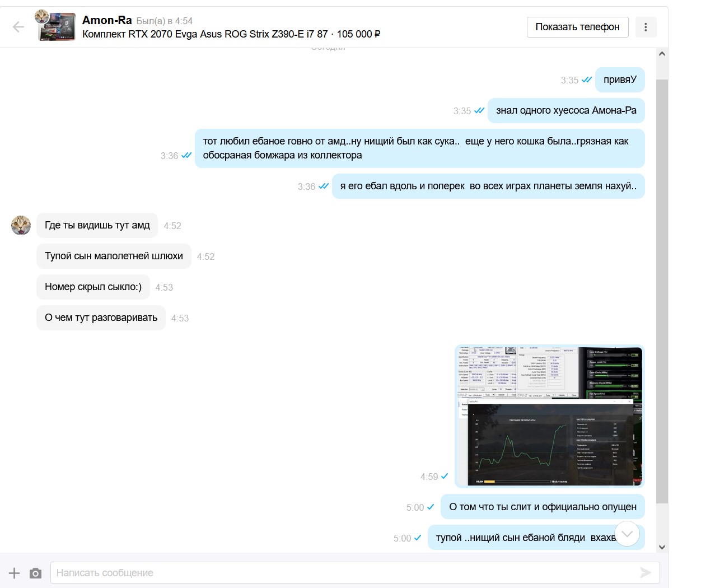720x588 pixels.
Task: Click the scrollbar down arrow
Action: pos(662,547)
